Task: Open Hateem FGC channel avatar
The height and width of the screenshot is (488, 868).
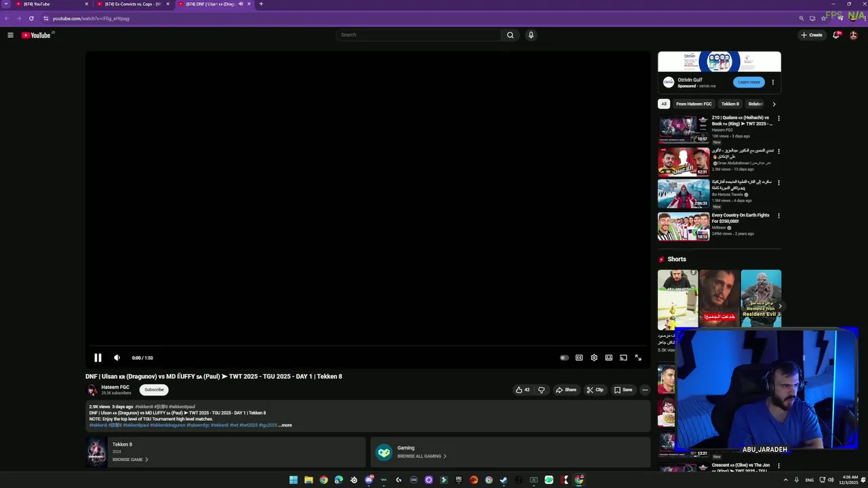Action: tap(92, 390)
